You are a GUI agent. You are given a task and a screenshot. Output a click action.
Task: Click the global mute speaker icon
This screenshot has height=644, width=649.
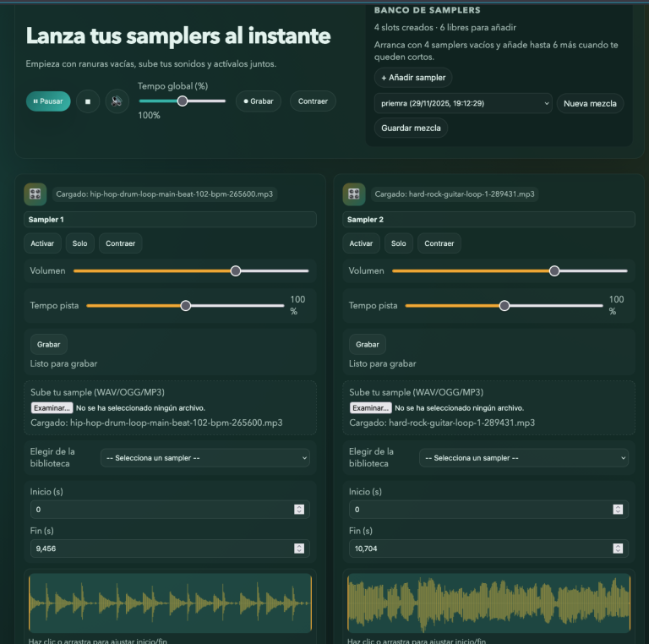pyautogui.click(x=117, y=101)
